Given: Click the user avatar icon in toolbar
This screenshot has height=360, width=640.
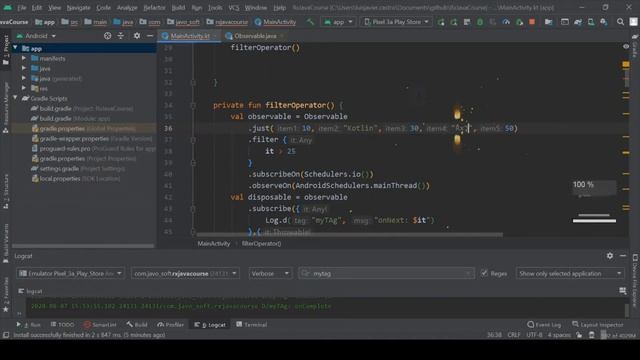Looking at the screenshot, I should 633,22.
